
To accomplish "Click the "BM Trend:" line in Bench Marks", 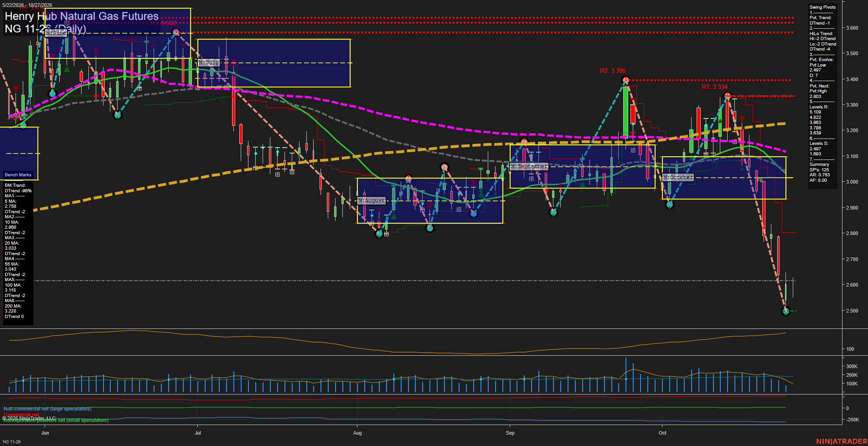I will pos(15,185).
